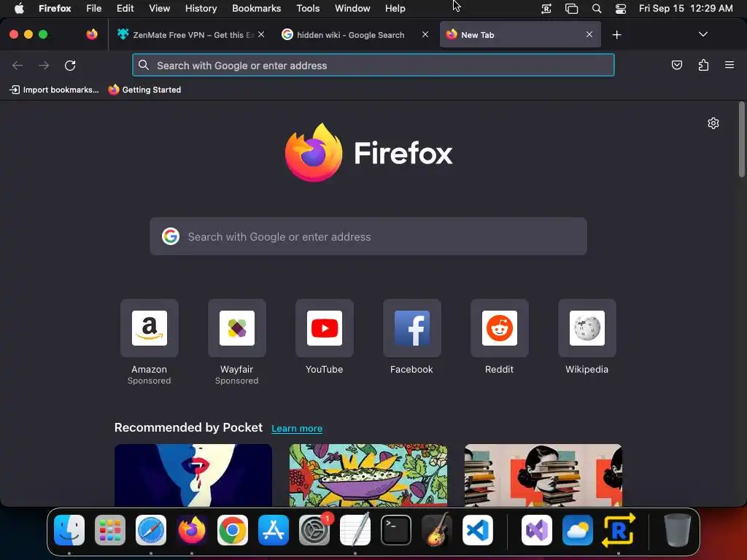Open the salad bowl Pocket article
The image size is (747, 560).
tap(368, 475)
